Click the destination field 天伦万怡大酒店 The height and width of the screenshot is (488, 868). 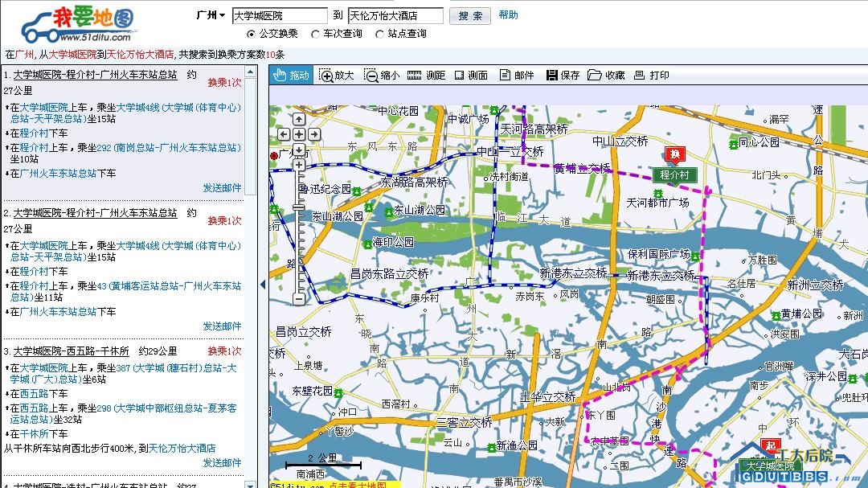coord(395,16)
